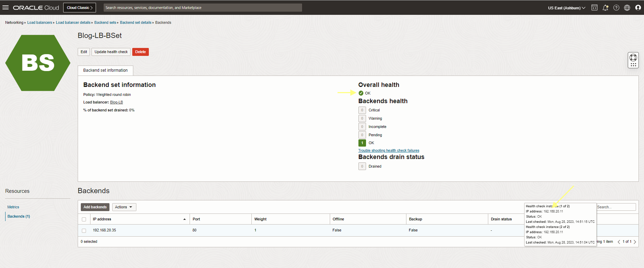Sort by Port column header

(x=196, y=219)
